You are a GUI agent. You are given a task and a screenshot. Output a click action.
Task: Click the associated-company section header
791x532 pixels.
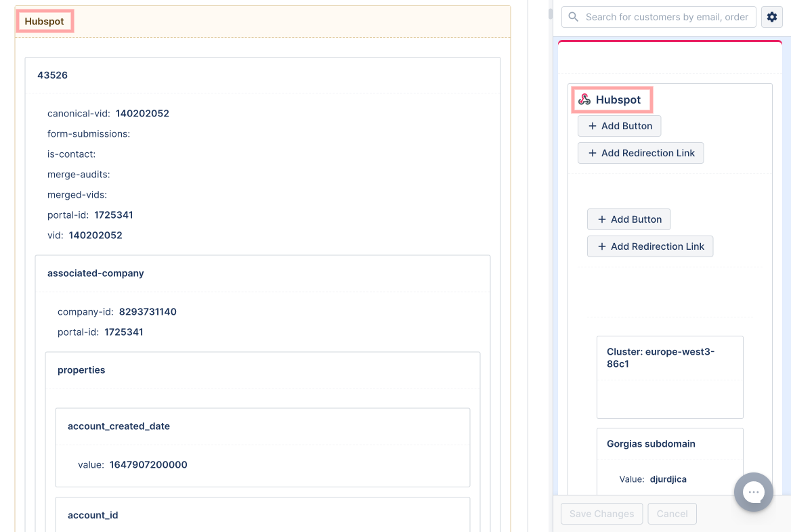[x=96, y=273]
